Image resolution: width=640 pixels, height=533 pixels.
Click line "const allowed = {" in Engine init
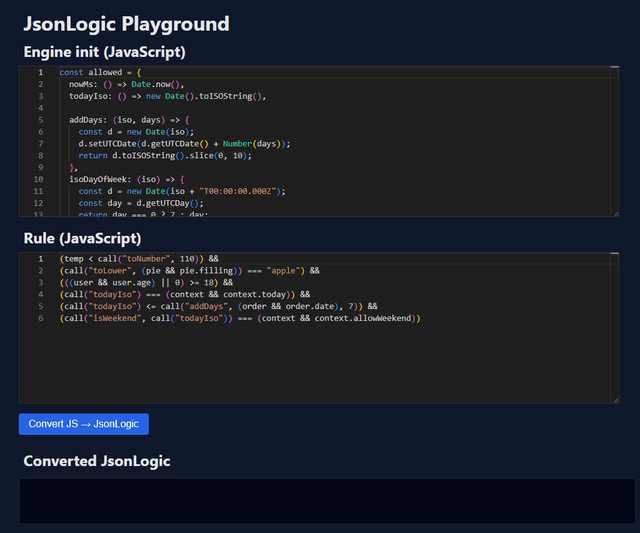(100, 72)
